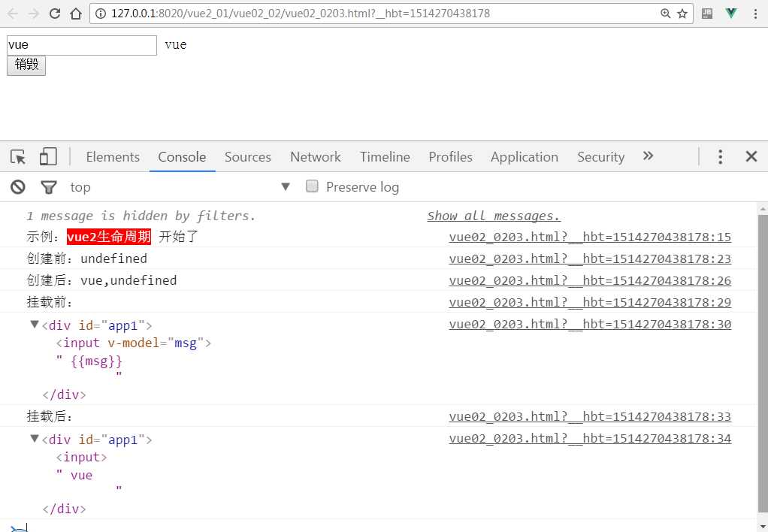Open the Chrome three-dot menu
Screen dimensions: 768x532
pos(755,14)
